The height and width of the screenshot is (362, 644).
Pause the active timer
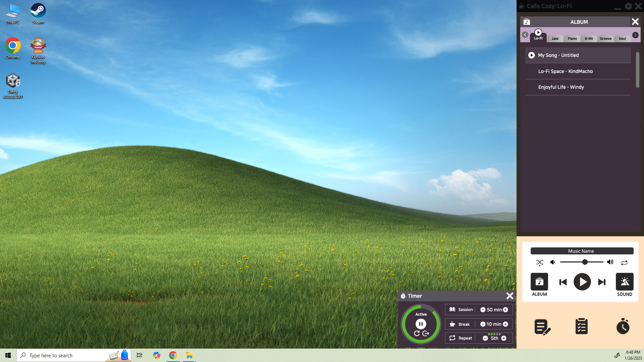[x=421, y=324]
